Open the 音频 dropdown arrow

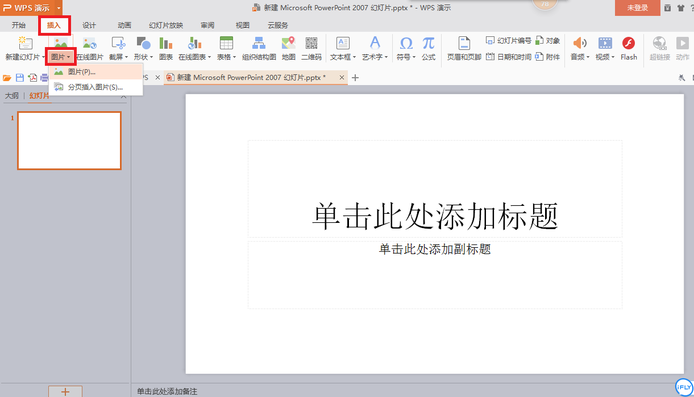click(x=588, y=57)
